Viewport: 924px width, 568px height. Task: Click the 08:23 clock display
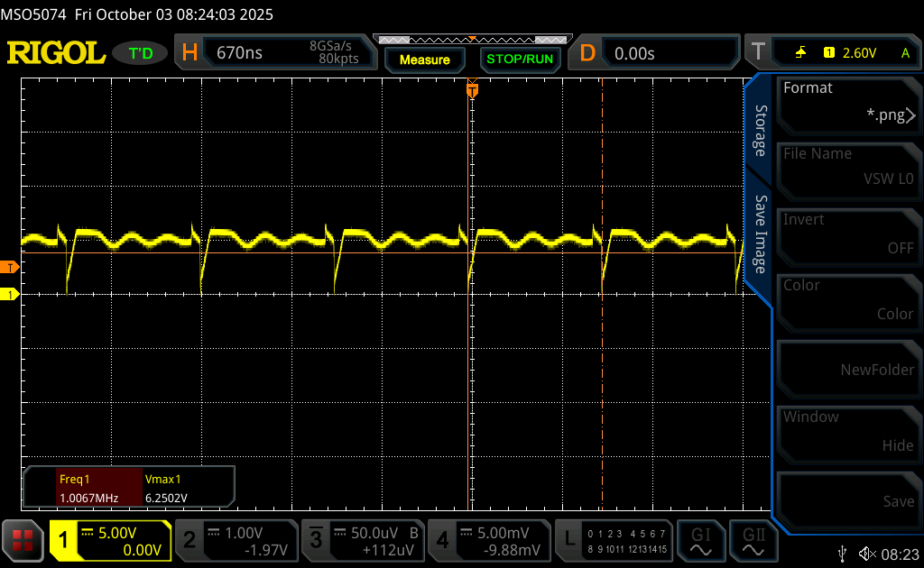pyautogui.click(x=901, y=554)
